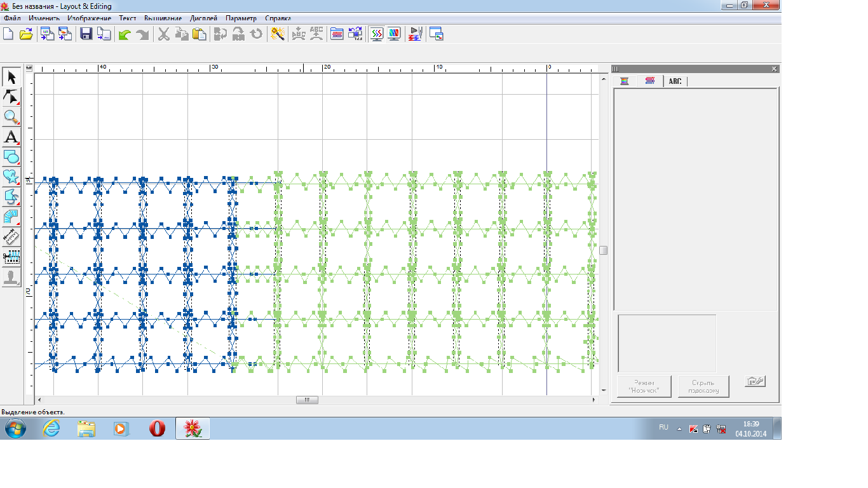Screen dimensions: 868x488
Task: Open Opera browser from the taskbar
Action: coord(157,429)
